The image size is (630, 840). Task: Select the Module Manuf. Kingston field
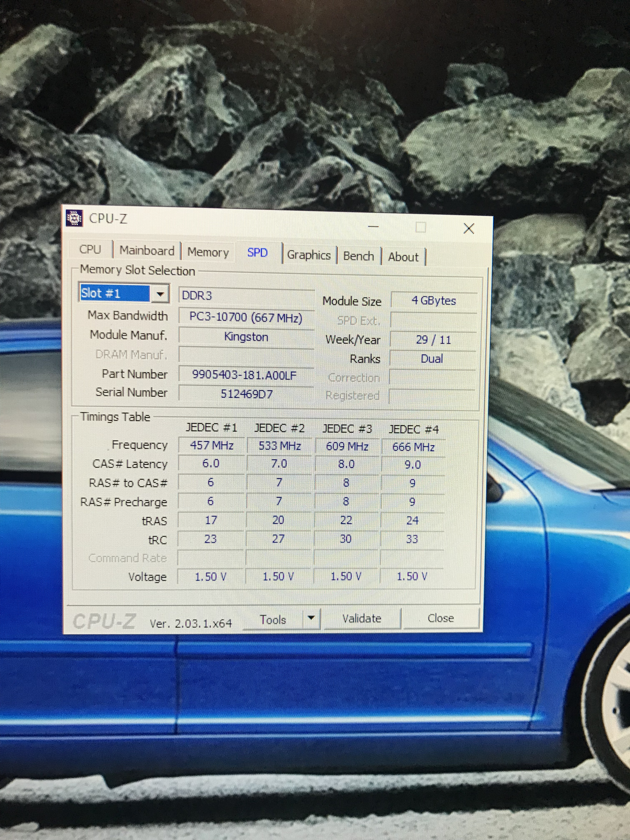pyautogui.click(x=246, y=337)
